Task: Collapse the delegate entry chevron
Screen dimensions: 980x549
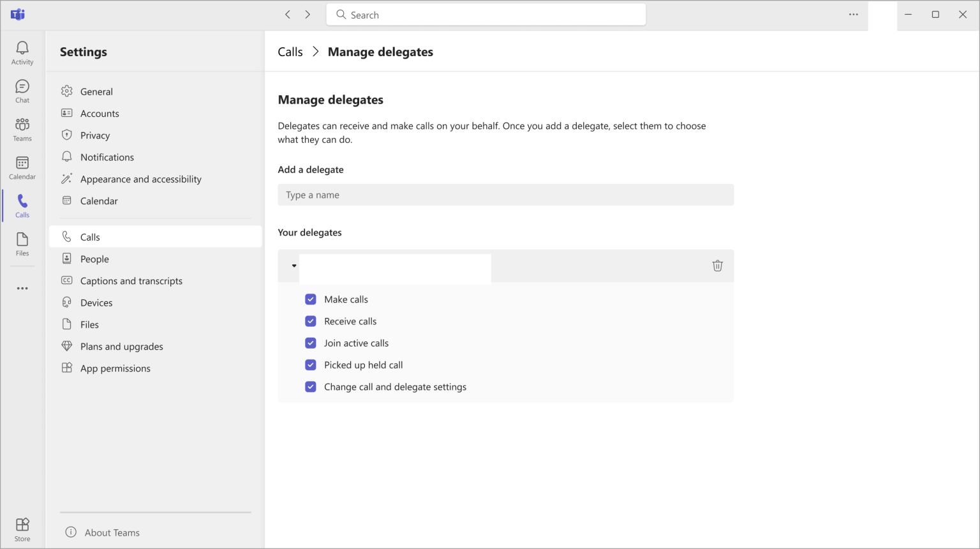Action: point(293,266)
